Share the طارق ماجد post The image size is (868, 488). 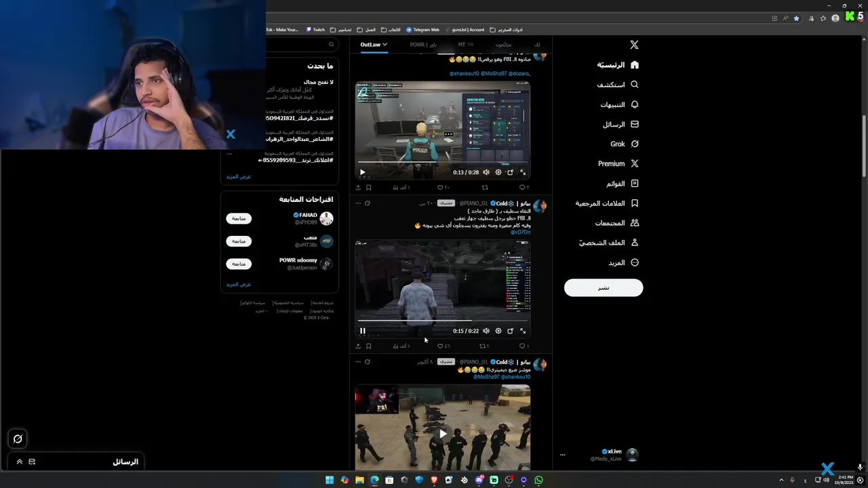click(358, 346)
